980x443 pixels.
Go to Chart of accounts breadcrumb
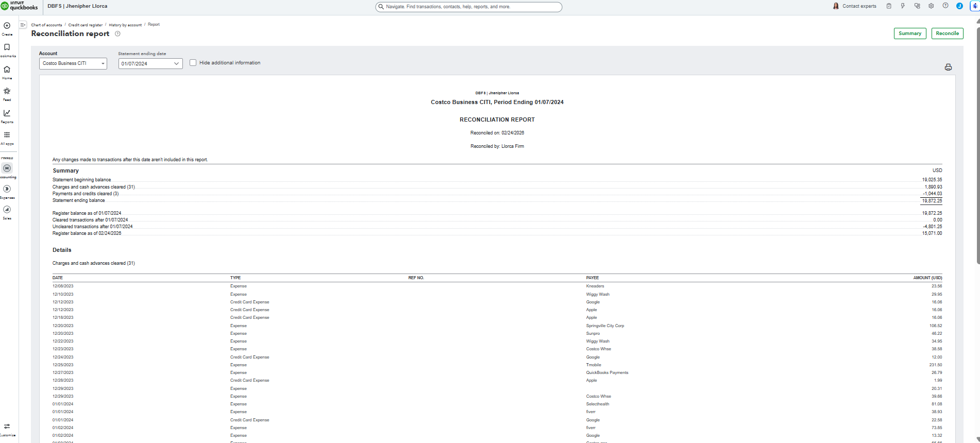click(x=46, y=25)
